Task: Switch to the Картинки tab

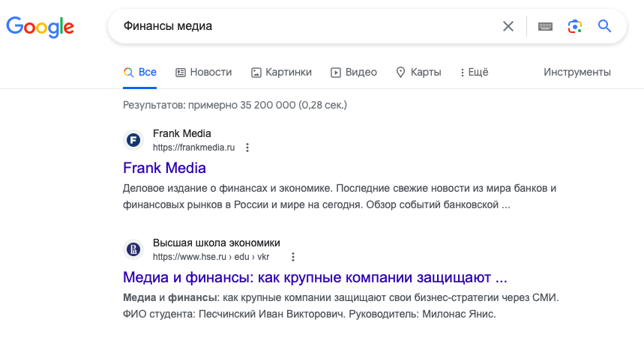Action: 281,72
